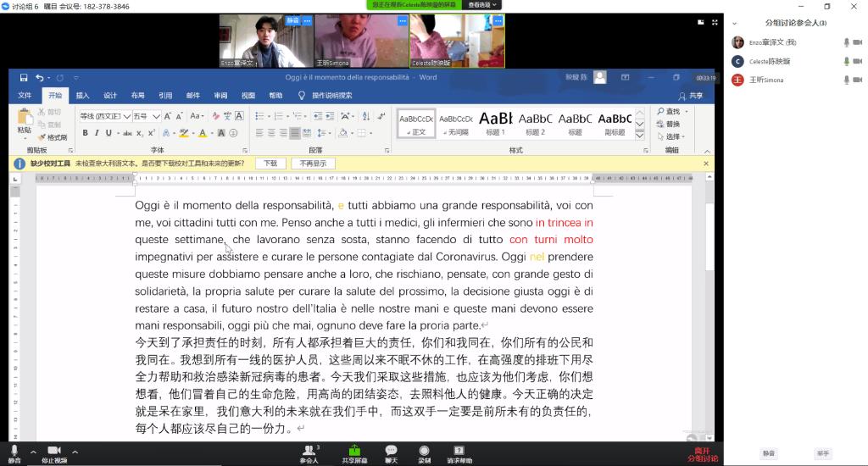Image resolution: width=868 pixels, height=466 pixels.
Task: Expand the bullet list options arrow
Action: tap(269, 116)
